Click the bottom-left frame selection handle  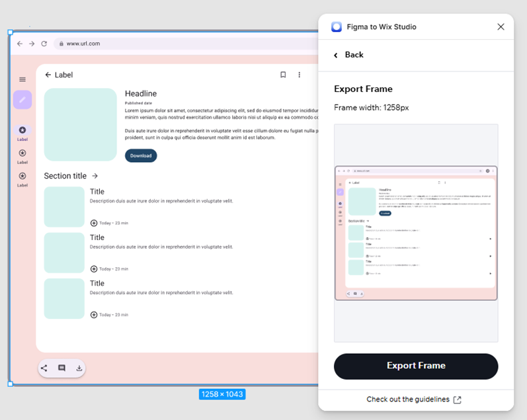click(11, 384)
